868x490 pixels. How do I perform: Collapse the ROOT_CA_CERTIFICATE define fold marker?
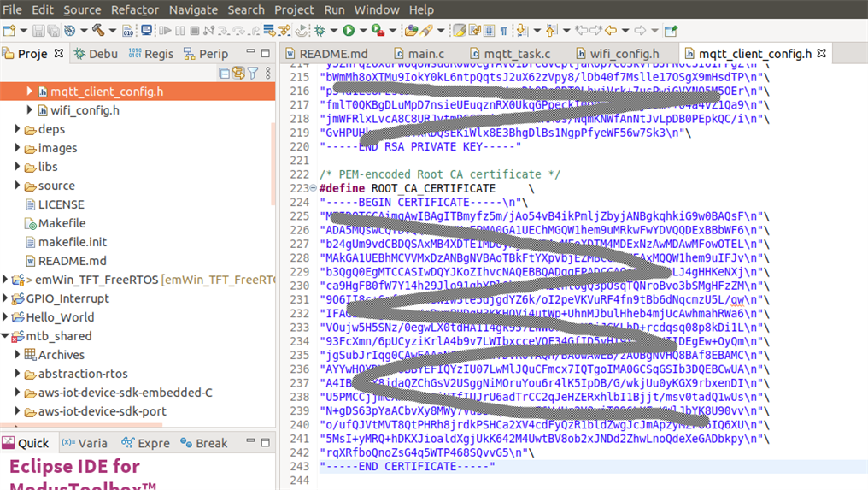point(313,188)
